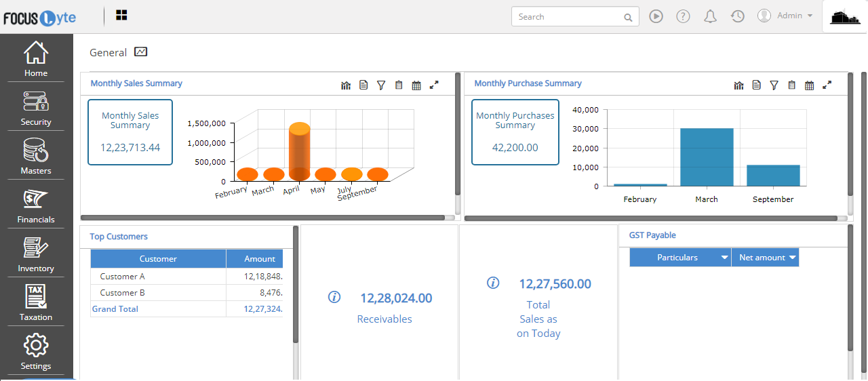Click the four-square apps grid icon

tap(121, 15)
